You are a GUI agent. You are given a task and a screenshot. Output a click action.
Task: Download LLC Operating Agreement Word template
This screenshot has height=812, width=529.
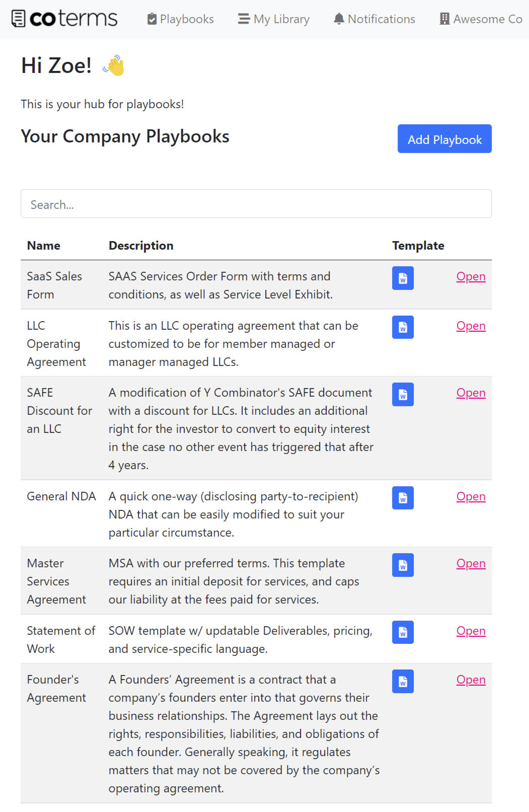403,327
